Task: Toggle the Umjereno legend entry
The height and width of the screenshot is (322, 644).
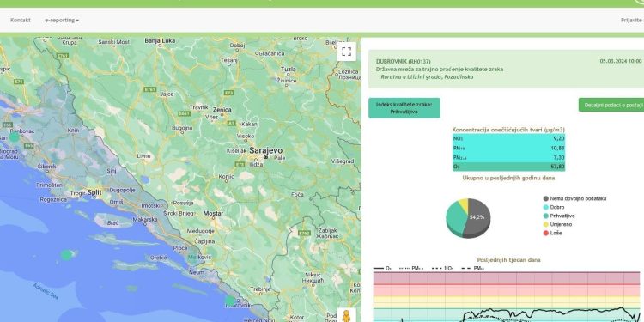Action: pyautogui.click(x=557, y=224)
